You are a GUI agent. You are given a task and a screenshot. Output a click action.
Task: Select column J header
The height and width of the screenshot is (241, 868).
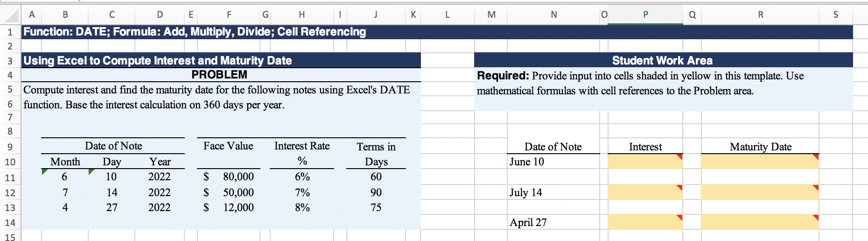[x=376, y=14]
